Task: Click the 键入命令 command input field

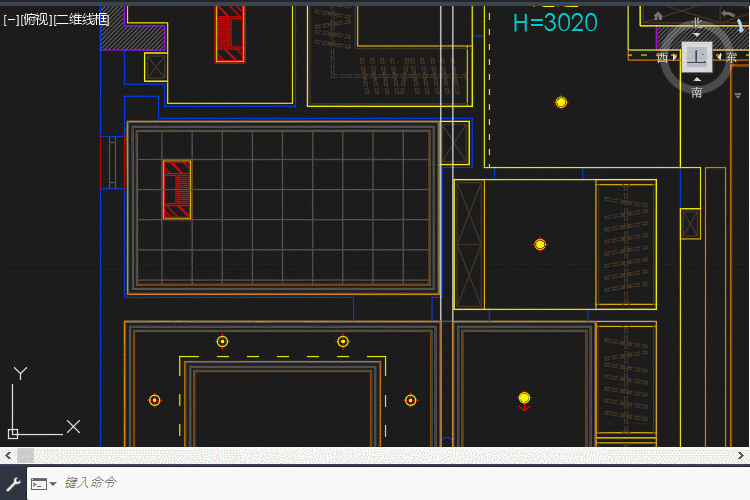Action: pyautogui.click(x=388, y=483)
